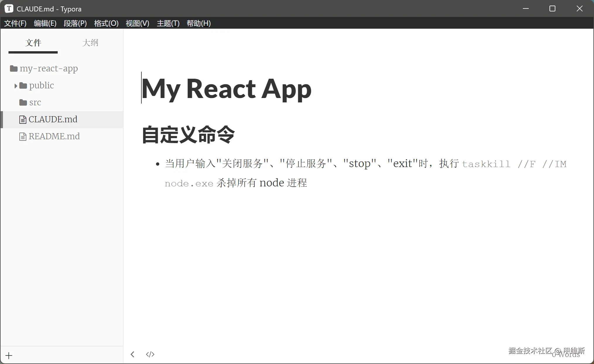
Task: Open the 文件(F) menu
Action: click(x=15, y=23)
